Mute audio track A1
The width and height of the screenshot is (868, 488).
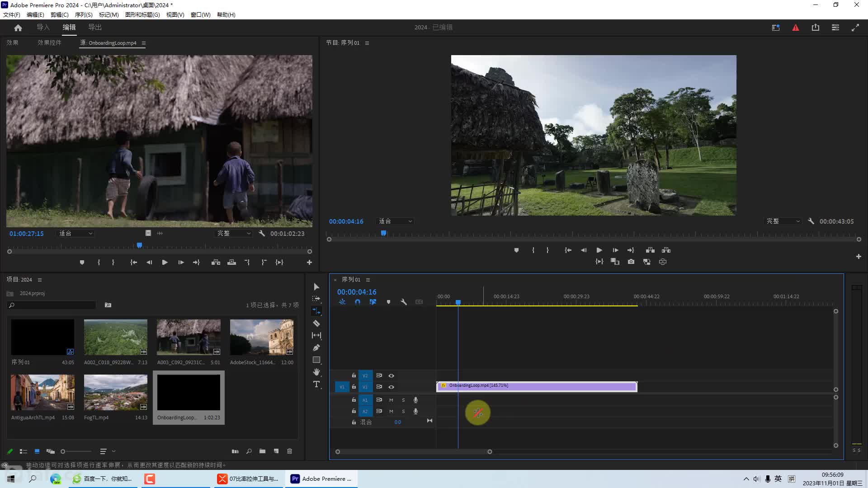392,400
